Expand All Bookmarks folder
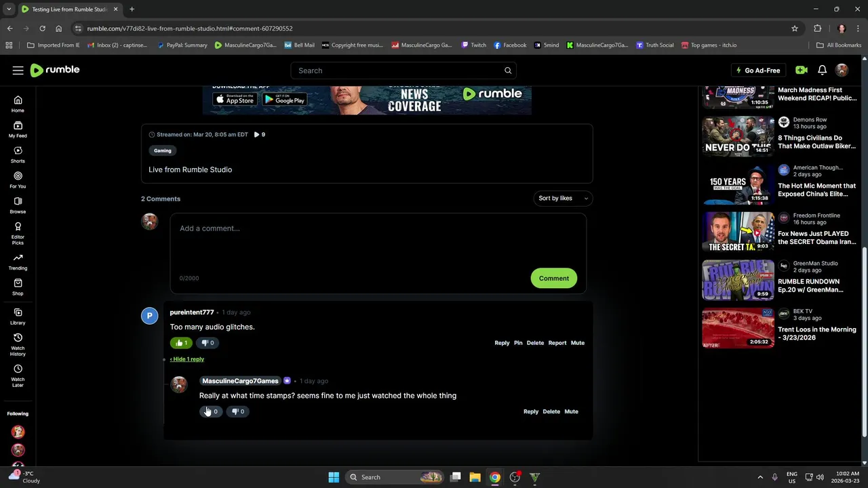The image size is (868, 488). click(x=838, y=45)
